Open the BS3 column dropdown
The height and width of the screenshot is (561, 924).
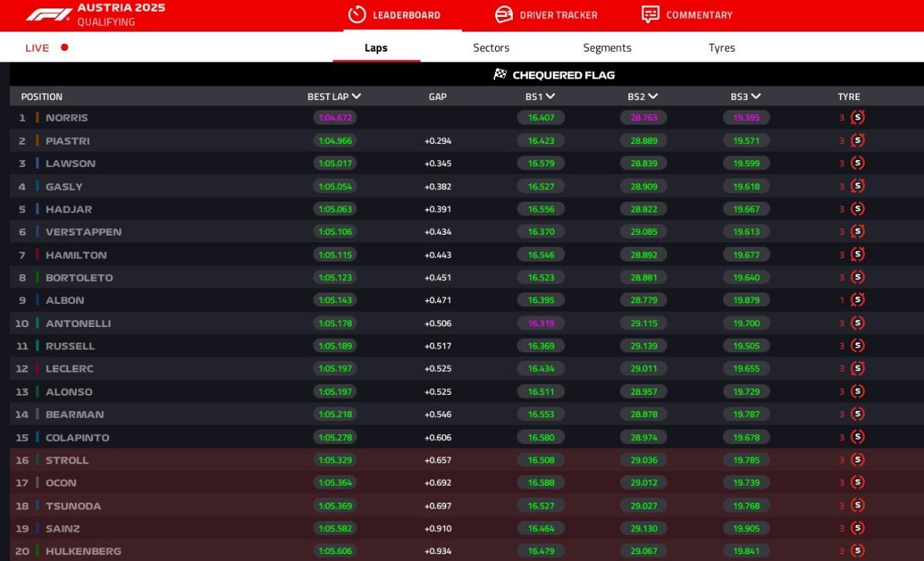[x=756, y=97]
